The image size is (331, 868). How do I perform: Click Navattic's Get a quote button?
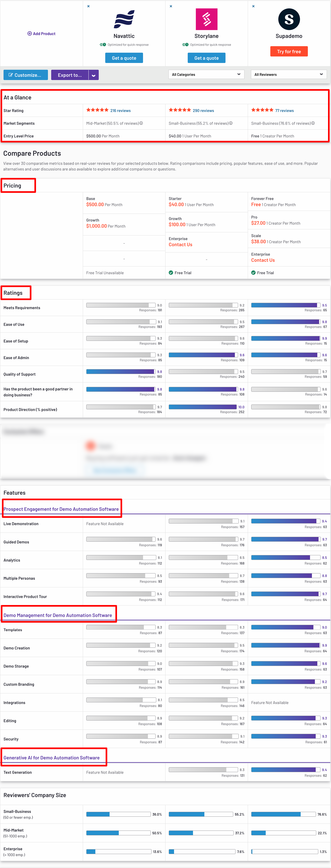(124, 58)
